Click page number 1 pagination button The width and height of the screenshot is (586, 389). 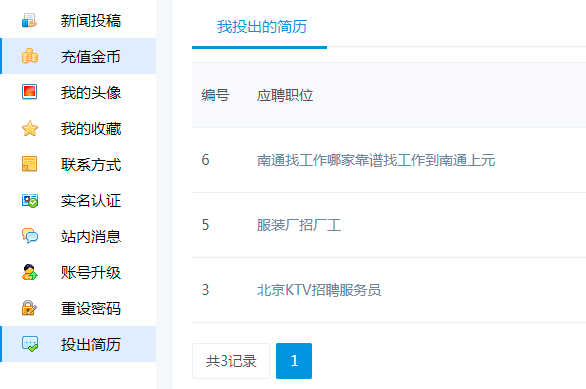click(294, 361)
